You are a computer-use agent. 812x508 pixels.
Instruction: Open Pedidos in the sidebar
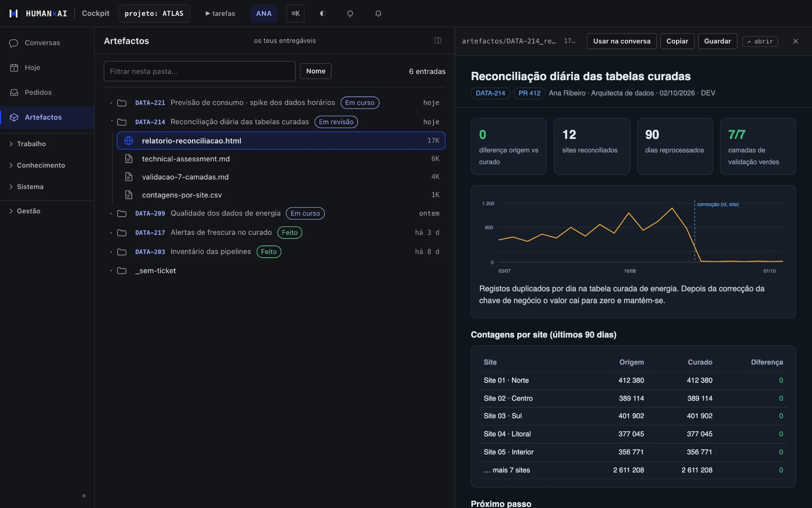[x=47, y=92]
